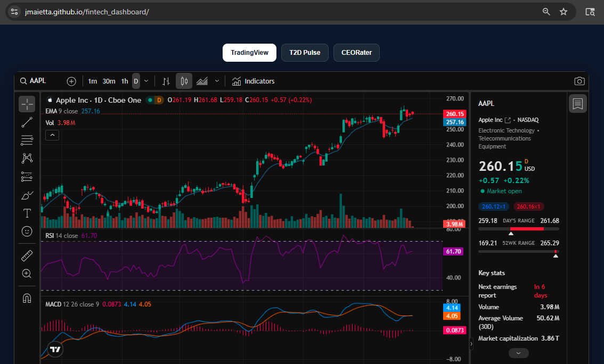Collapse the right sidebar handle
Screen dimensions: 604x364
click(x=471, y=344)
